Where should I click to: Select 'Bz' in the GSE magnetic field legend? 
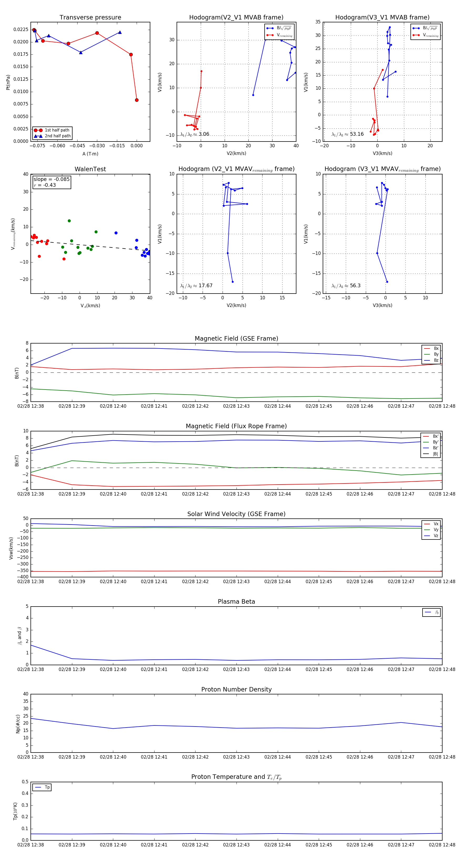tap(431, 360)
